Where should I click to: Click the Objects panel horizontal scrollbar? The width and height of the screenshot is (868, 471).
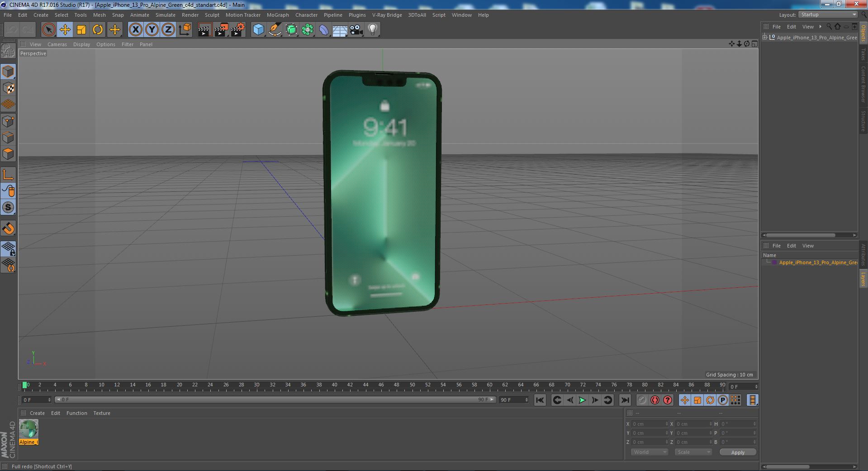pyautogui.click(x=801, y=235)
